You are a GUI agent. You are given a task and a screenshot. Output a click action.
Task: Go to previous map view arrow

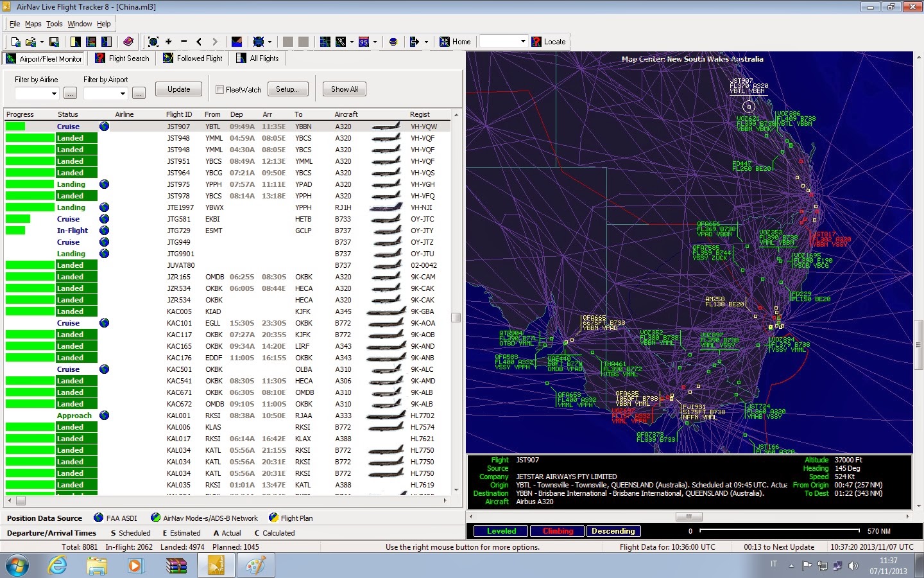coord(199,42)
